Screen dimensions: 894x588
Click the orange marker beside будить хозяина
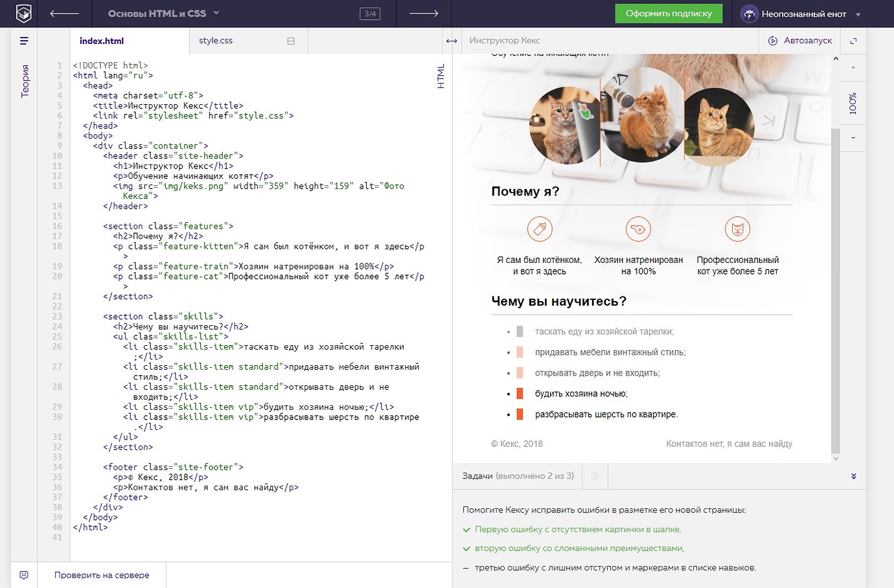click(520, 394)
